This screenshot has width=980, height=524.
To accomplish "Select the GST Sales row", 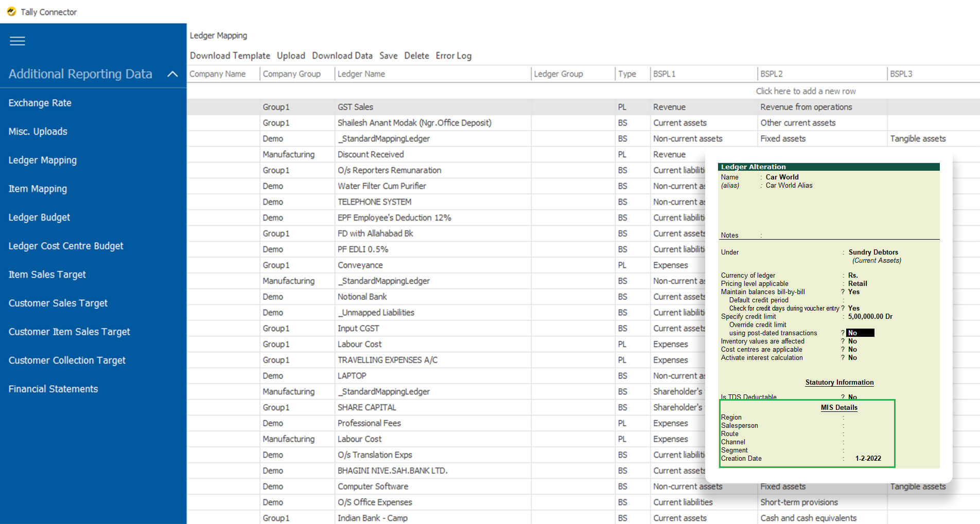I will point(355,107).
